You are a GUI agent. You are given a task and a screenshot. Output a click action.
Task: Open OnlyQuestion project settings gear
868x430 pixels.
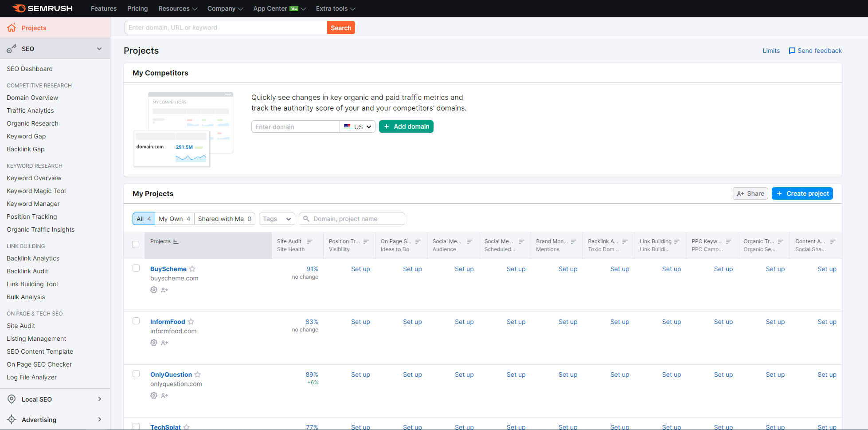coord(154,395)
